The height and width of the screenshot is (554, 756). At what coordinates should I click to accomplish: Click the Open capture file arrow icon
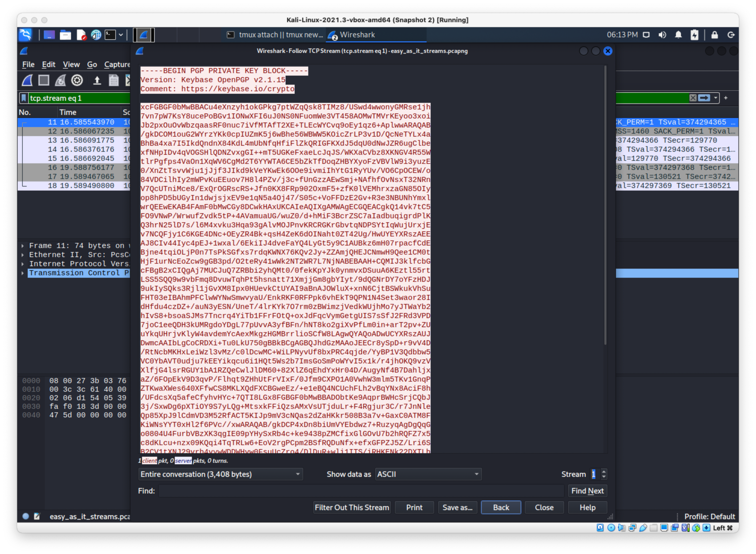tap(97, 80)
